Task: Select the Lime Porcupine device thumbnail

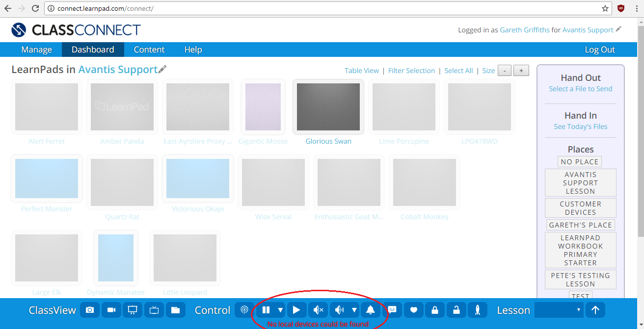Action: [x=404, y=107]
